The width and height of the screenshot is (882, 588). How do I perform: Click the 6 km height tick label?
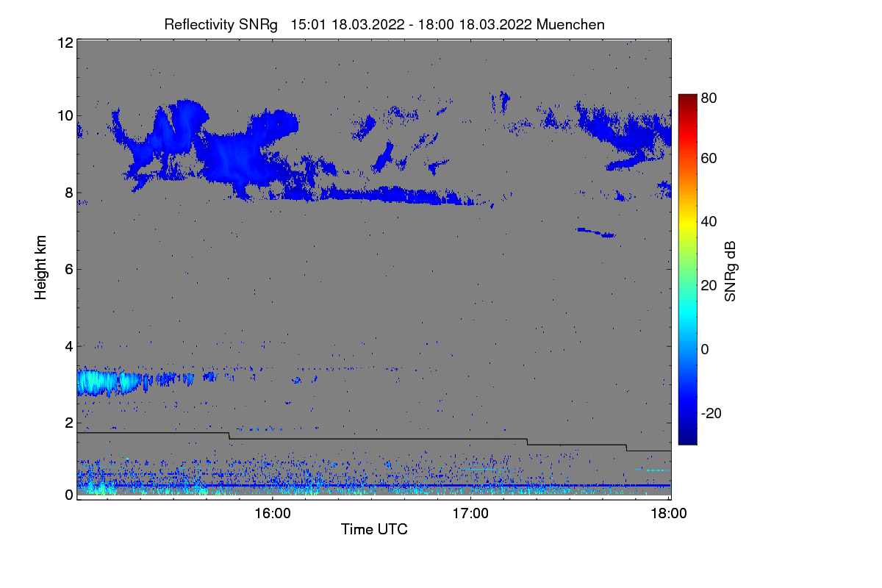tap(69, 269)
